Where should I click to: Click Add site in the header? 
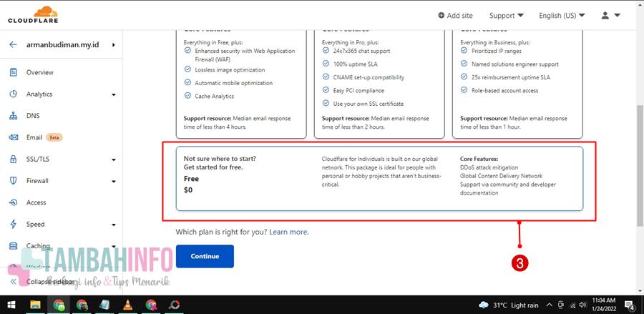pyautogui.click(x=455, y=16)
